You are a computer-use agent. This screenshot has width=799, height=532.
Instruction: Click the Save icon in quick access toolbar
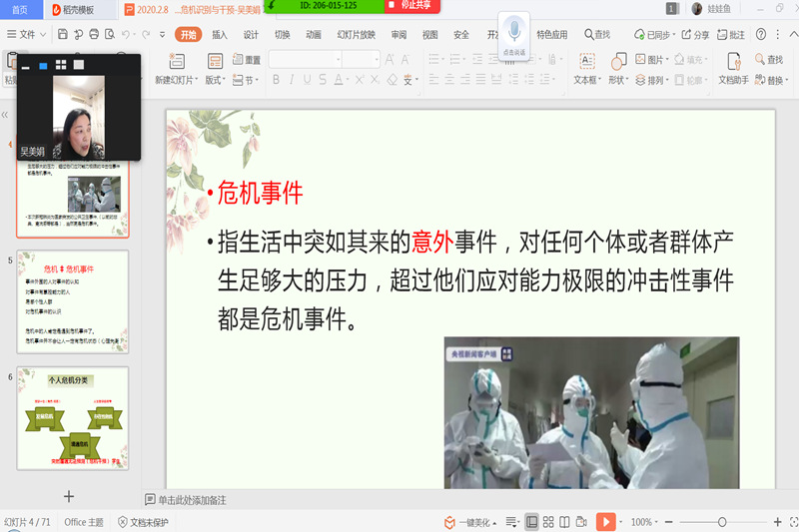[x=63, y=34]
